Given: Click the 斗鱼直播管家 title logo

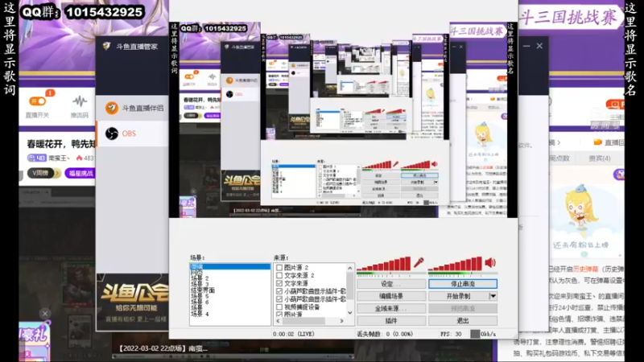Looking at the screenshot, I should coord(107,47).
